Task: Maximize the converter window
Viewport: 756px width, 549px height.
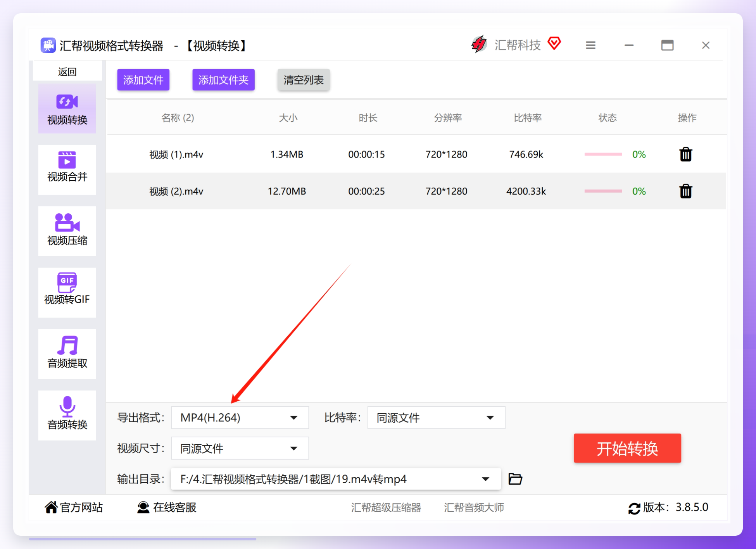Action: (x=667, y=45)
